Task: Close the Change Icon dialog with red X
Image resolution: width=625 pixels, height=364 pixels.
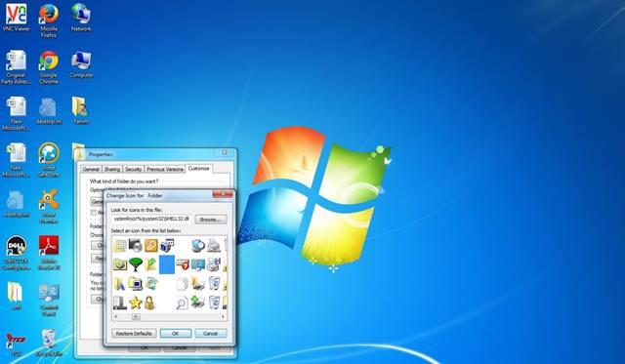Action: [x=223, y=194]
